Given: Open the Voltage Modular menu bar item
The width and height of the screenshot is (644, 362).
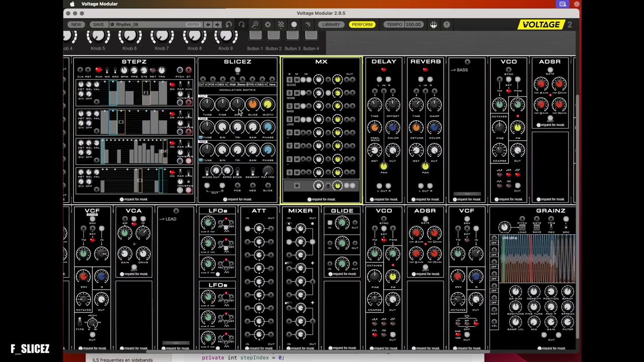Looking at the screenshot, I should click(x=100, y=4).
